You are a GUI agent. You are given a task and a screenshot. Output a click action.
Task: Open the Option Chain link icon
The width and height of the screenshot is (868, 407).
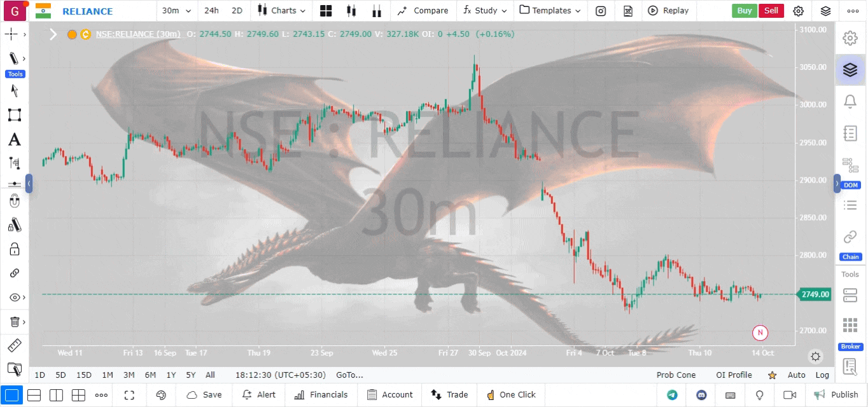850,237
